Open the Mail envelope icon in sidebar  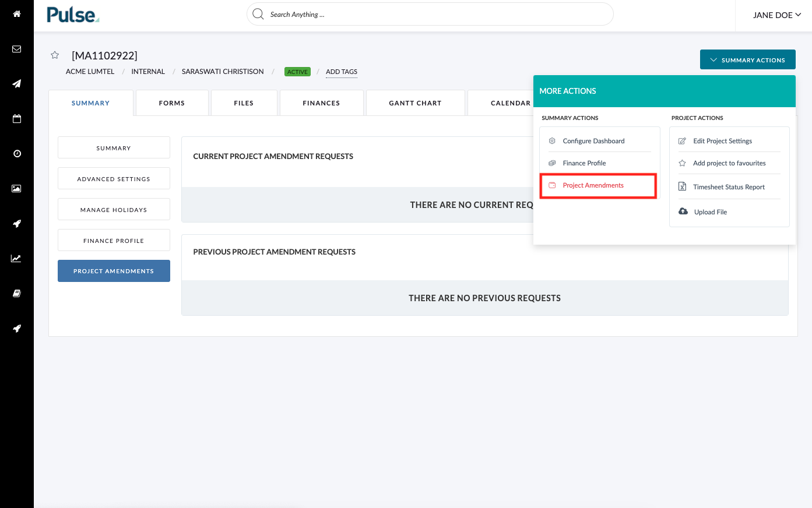click(17, 49)
